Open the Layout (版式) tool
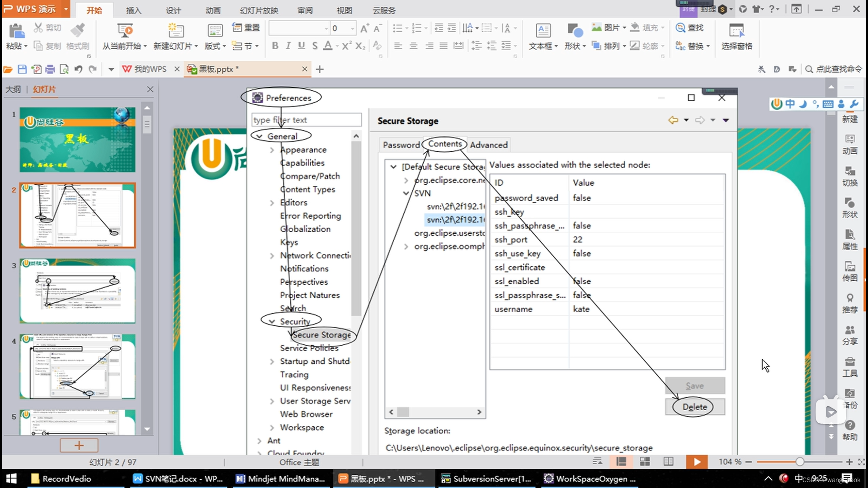Image resolution: width=868 pixels, height=488 pixels. click(x=215, y=36)
